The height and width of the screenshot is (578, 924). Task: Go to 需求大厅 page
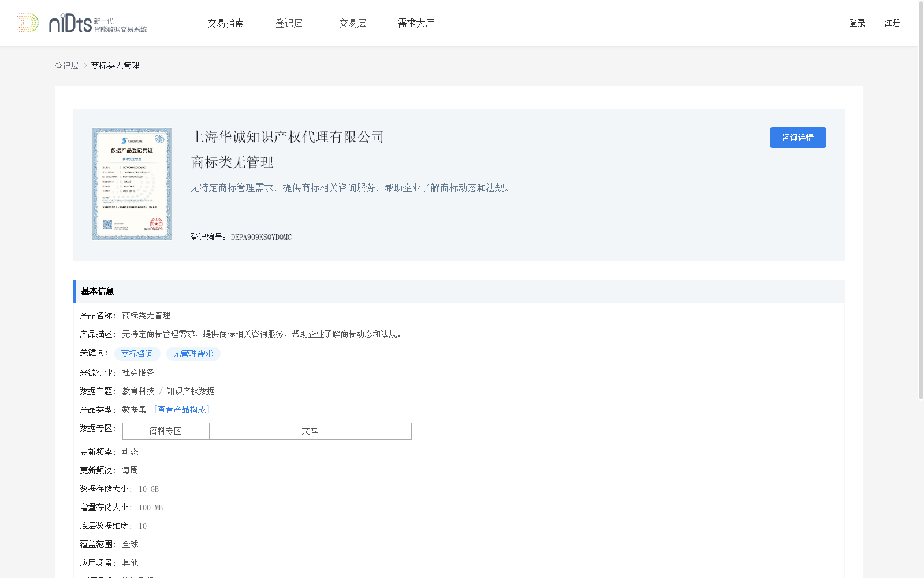tap(416, 23)
